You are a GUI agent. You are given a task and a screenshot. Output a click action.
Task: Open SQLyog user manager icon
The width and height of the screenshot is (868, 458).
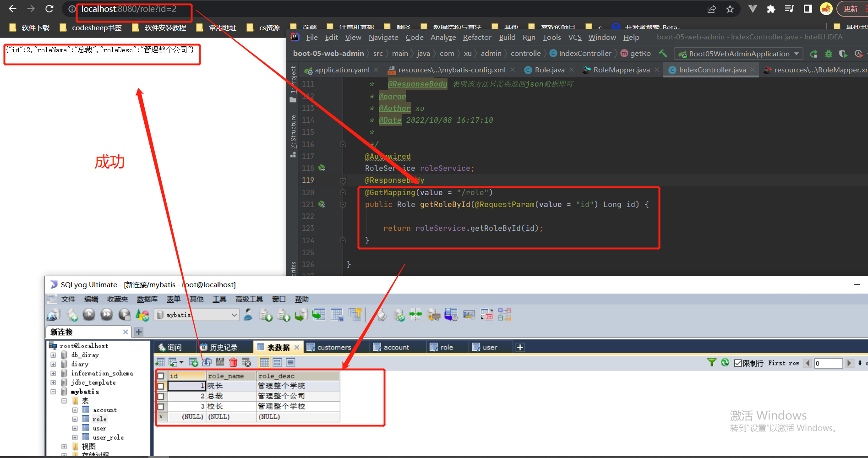[x=248, y=315]
